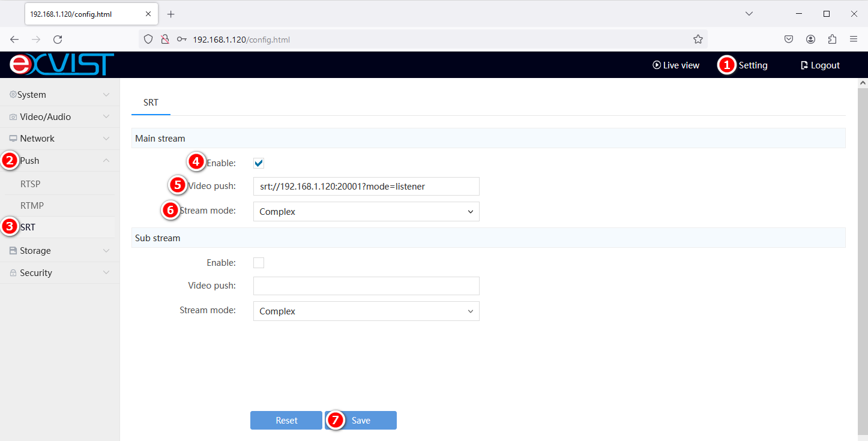Expand the Video/Audio menu
Viewport: 868px width, 441px height.
[x=60, y=117]
